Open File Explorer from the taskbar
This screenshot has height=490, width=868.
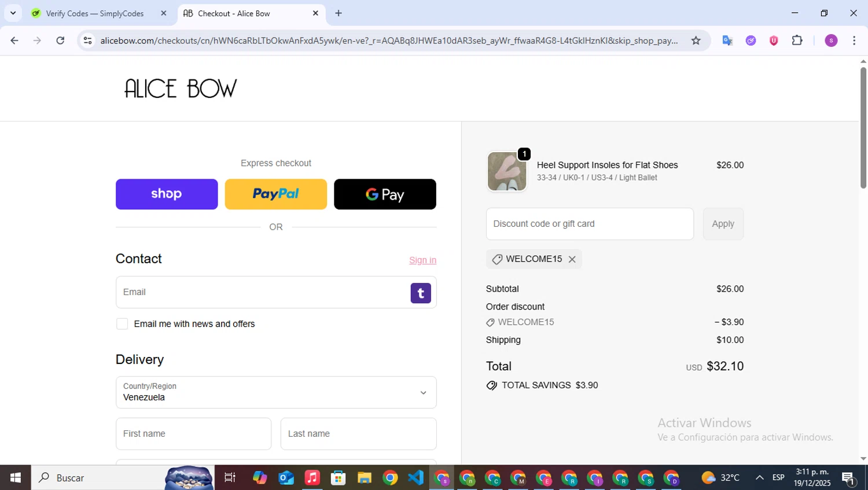364,478
